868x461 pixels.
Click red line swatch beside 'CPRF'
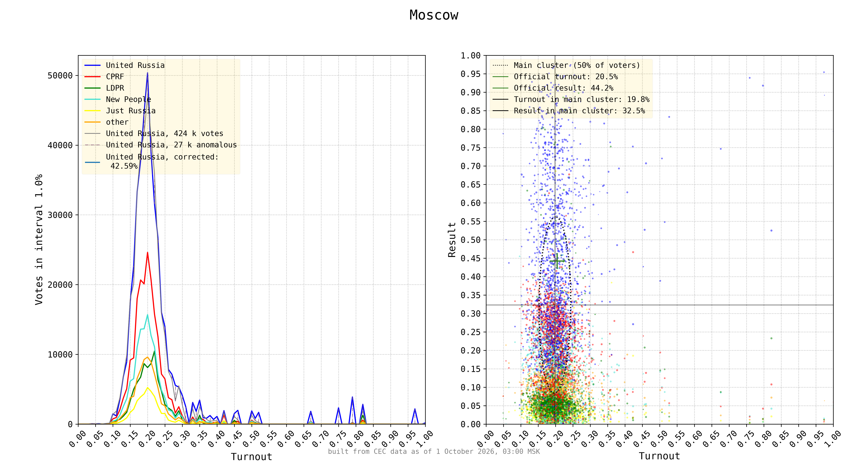click(92, 77)
